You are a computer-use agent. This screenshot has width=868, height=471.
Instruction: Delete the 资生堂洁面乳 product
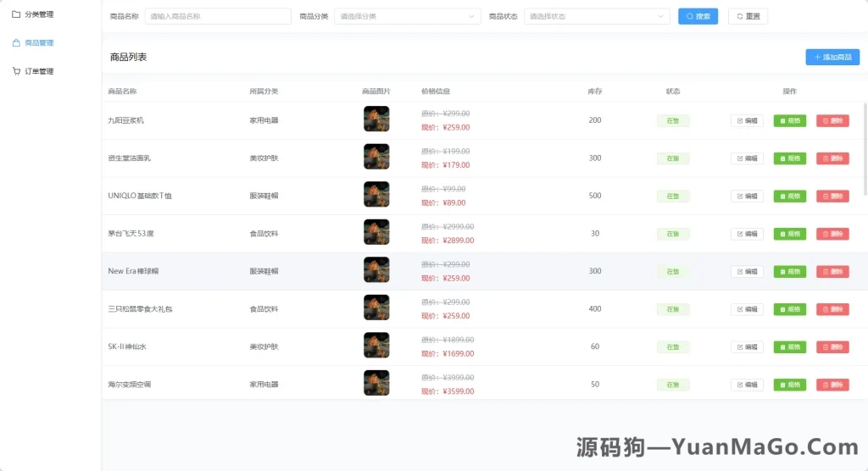[x=832, y=158]
